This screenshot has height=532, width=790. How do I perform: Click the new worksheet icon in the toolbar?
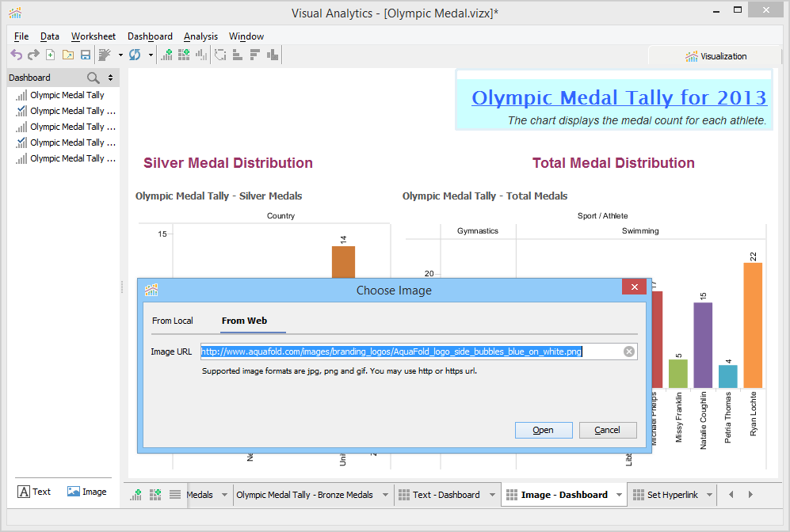166,55
